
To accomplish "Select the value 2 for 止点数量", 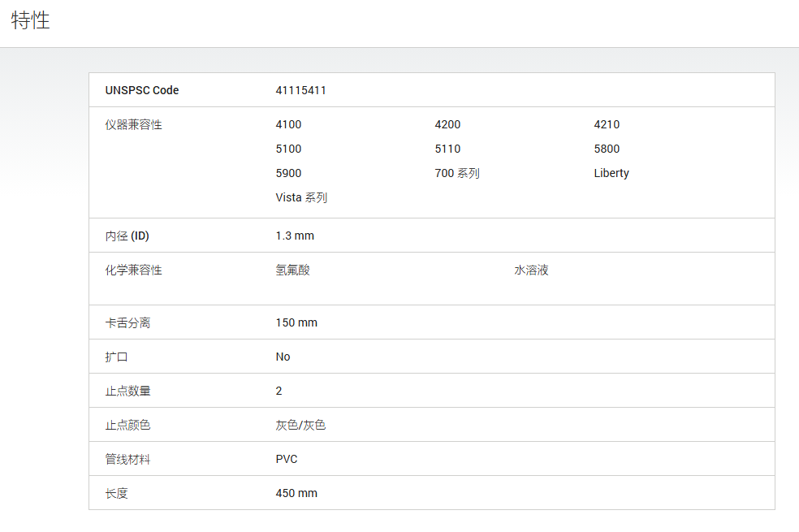I will (x=279, y=391).
